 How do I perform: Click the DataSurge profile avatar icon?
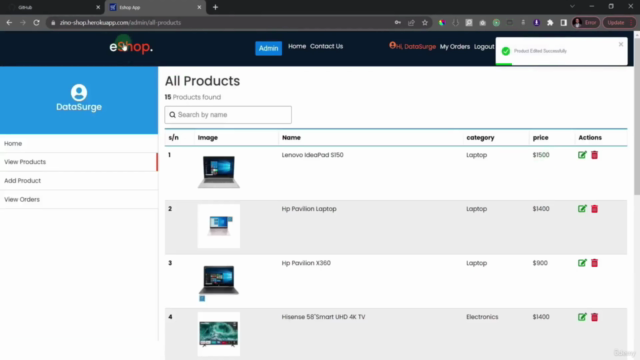tap(79, 93)
